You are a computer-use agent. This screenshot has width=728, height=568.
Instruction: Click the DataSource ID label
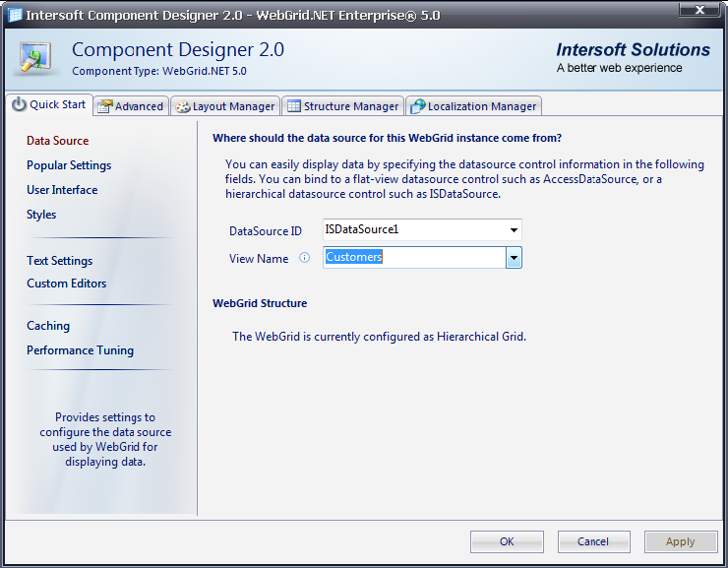[266, 231]
